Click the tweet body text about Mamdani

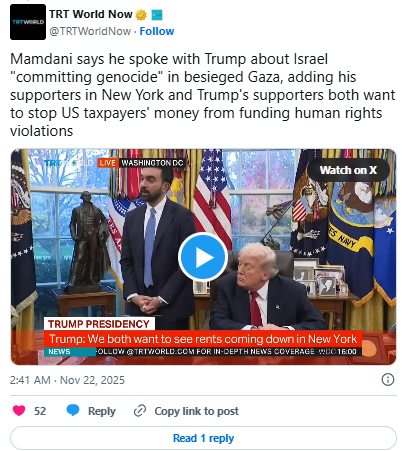pos(202,95)
